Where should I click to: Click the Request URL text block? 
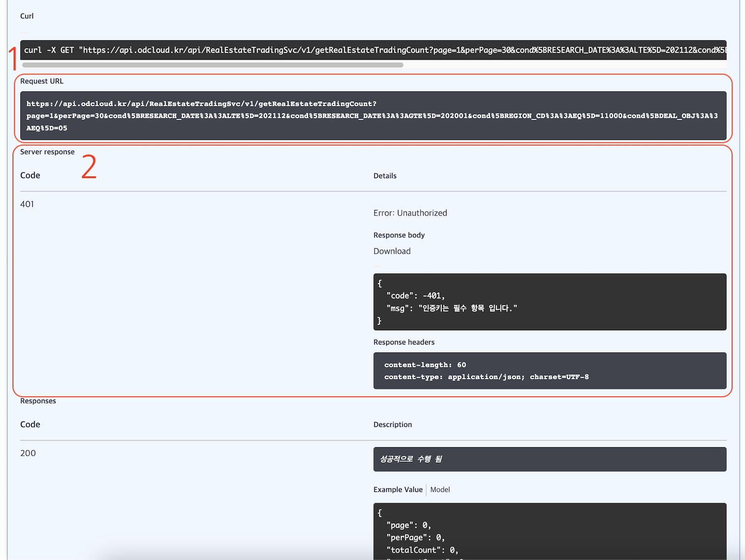(x=373, y=116)
